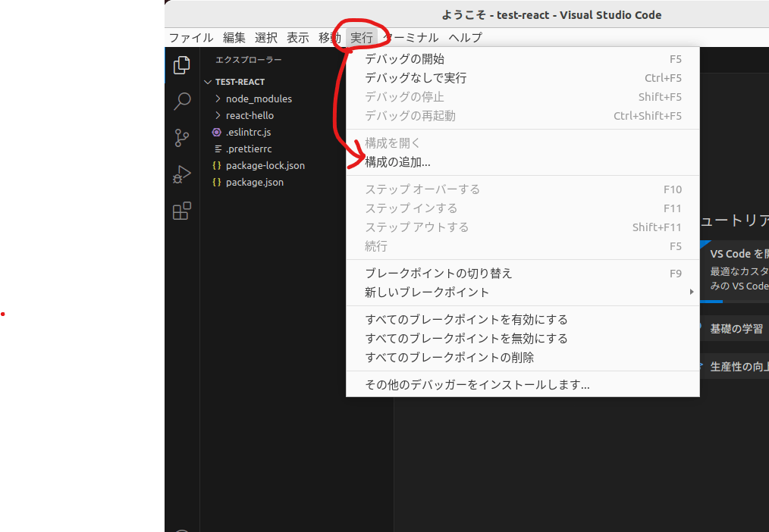769x532 pixels.
Task: Click the .eslintrc.js file icon
Action: tap(216, 133)
